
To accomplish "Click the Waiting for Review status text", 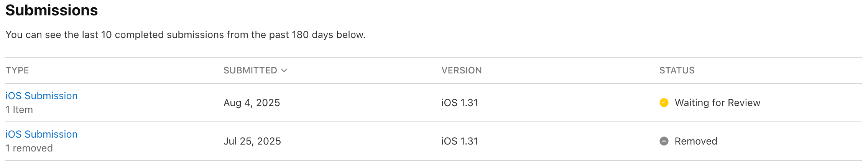I will tap(718, 103).
